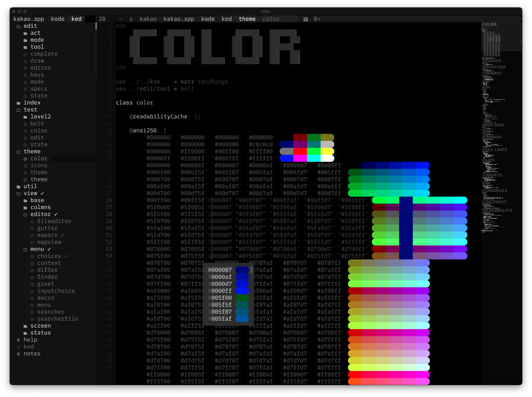Open the fileeditor file under editor
532x397 pixels.
pyautogui.click(x=54, y=221)
